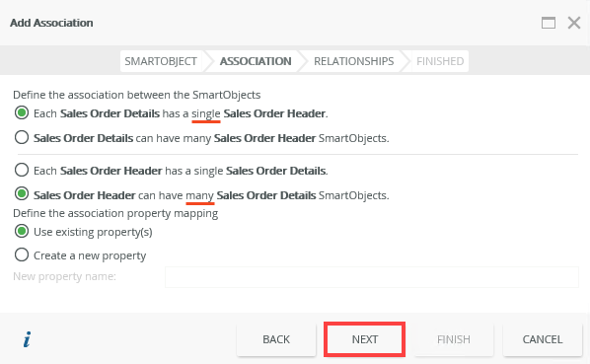The image size is (590, 364).
Task: Select 'Each Sales Order Header has a single' radio
Action: (x=22, y=170)
